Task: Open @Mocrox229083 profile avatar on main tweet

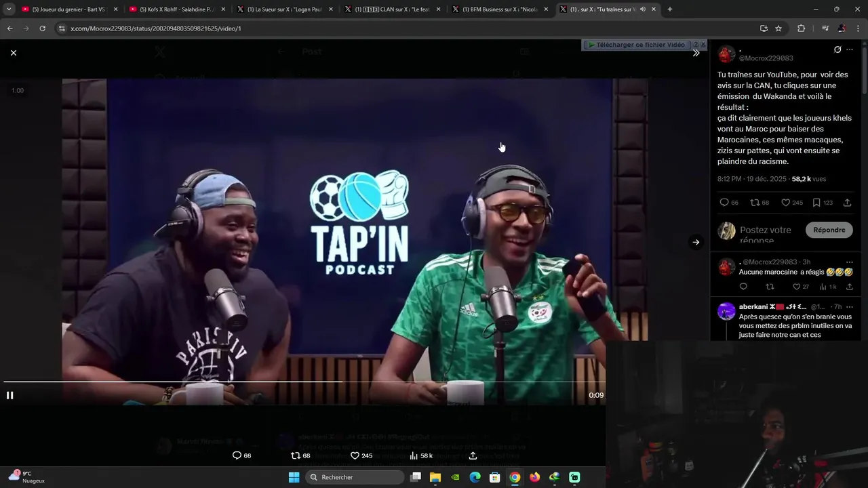Action: pyautogui.click(x=726, y=54)
